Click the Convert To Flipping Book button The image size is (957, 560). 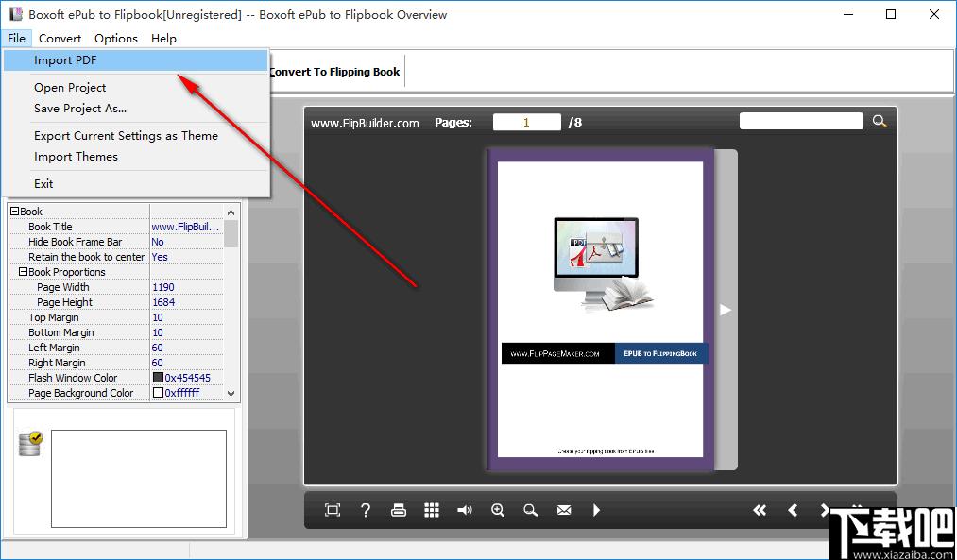coord(334,72)
